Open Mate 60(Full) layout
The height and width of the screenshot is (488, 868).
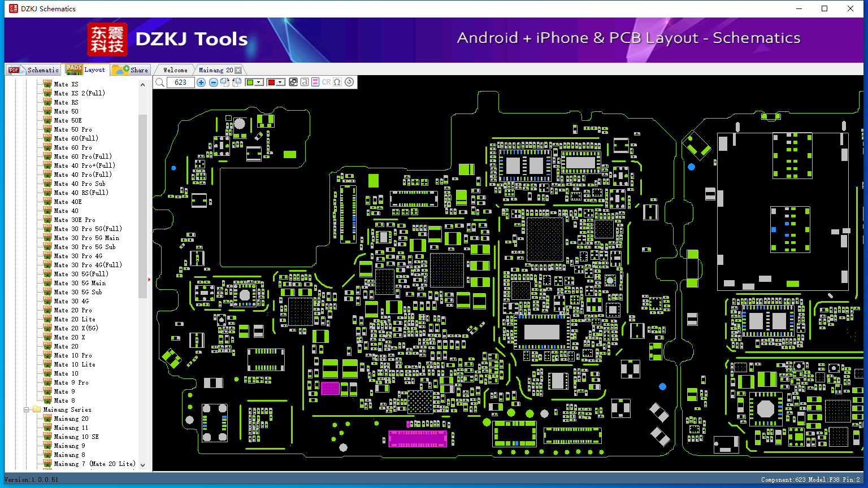[76, 138]
